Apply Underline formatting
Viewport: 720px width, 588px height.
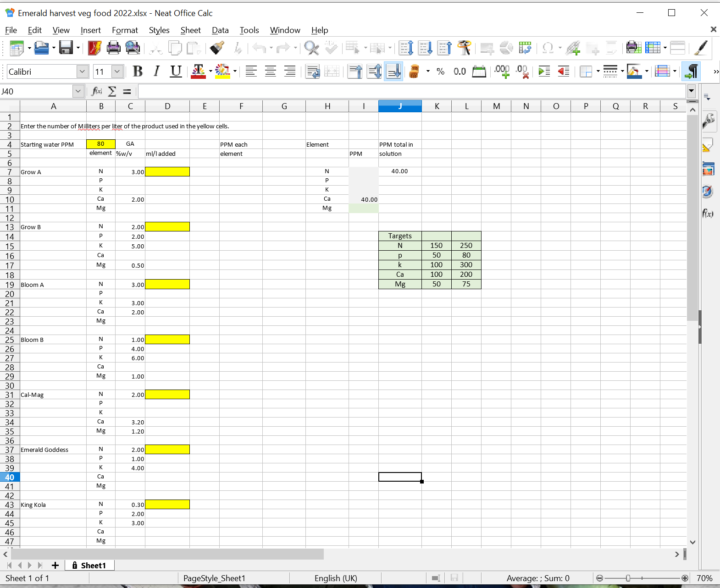[176, 71]
